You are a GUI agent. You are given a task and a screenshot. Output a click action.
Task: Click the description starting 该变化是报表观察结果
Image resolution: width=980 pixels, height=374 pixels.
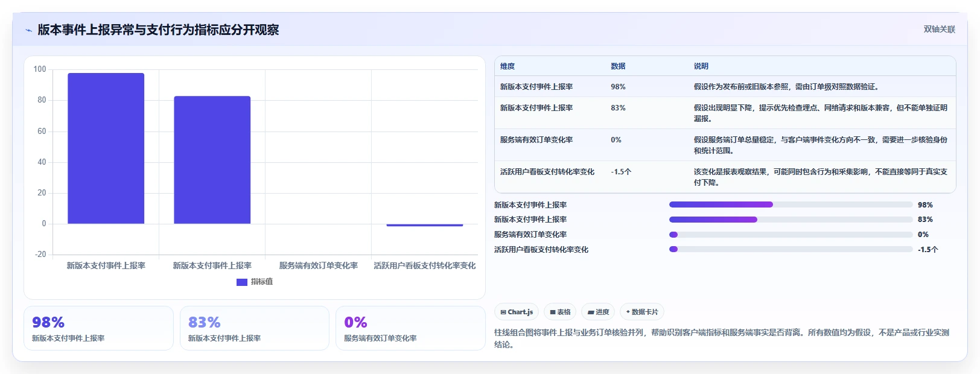tap(821, 177)
